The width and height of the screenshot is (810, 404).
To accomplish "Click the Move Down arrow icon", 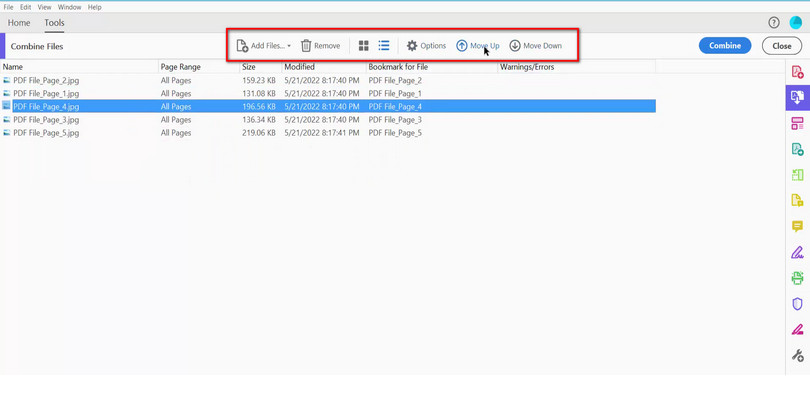I will click(515, 46).
